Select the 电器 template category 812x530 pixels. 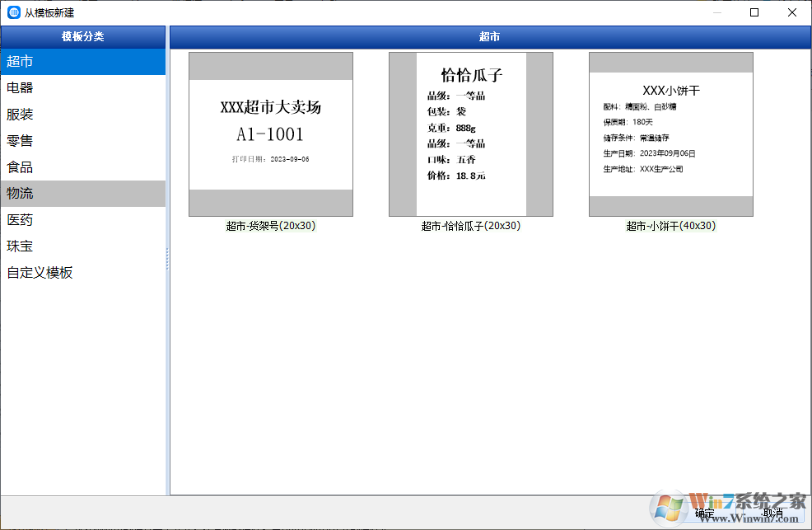tap(83, 88)
